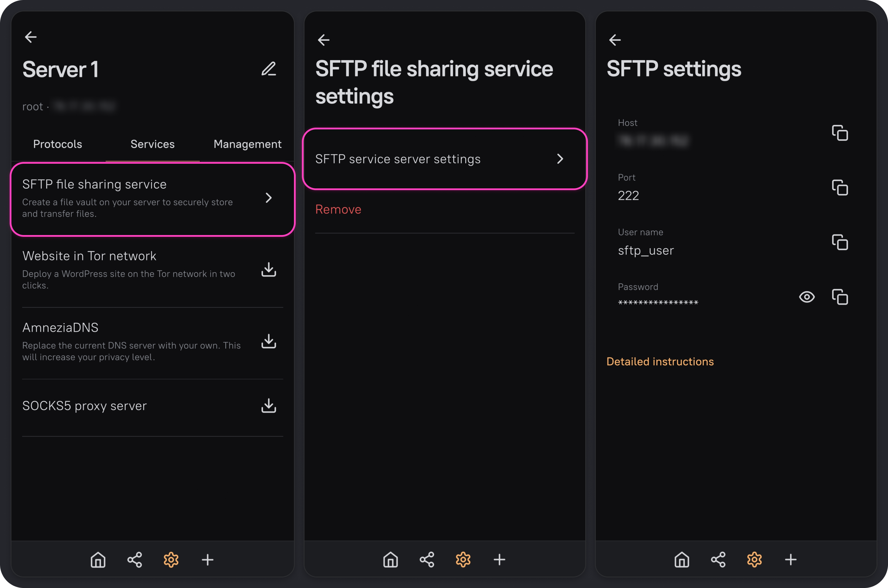The width and height of the screenshot is (888, 588).
Task: Open Home in SFTP service settings bottom bar
Action: click(x=390, y=560)
